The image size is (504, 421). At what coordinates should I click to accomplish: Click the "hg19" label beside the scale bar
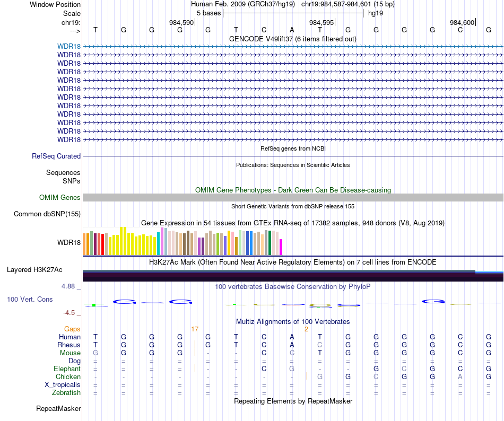click(376, 13)
